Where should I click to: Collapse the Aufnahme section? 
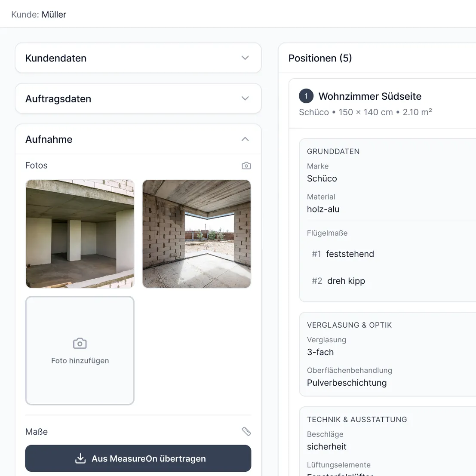pyautogui.click(x=245, y=139)
